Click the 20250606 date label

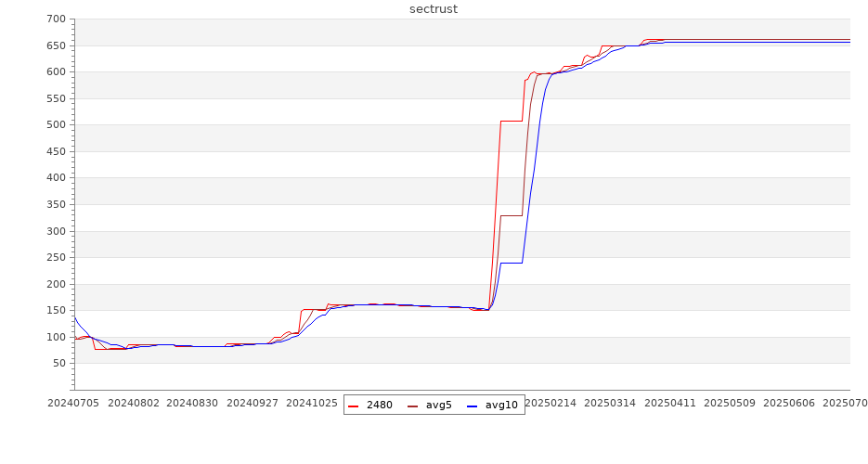click(x=789, y=403)
